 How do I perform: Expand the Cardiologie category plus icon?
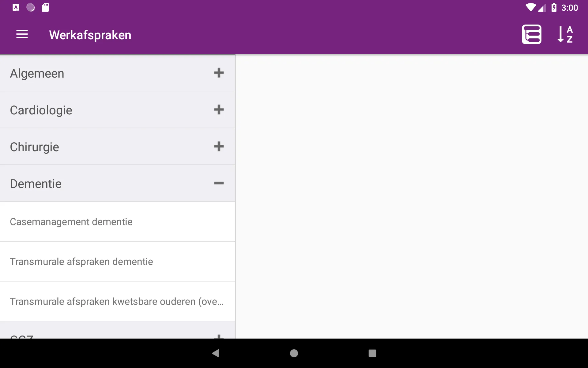coord(219,110)
